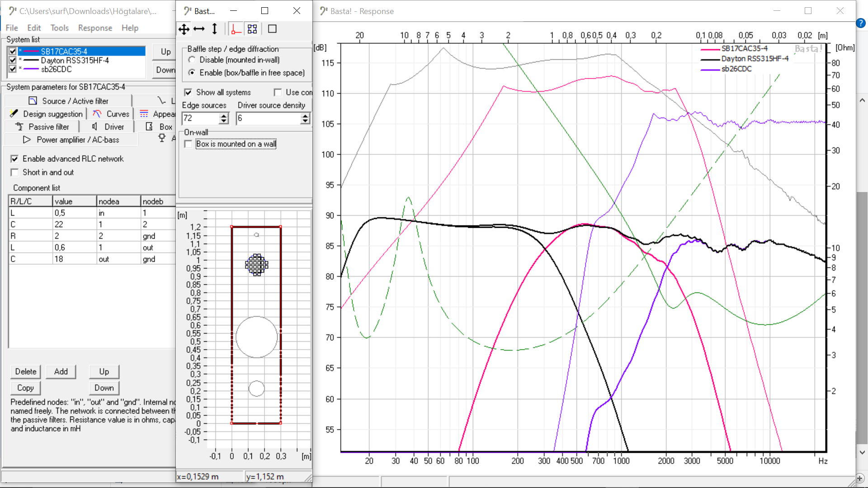
Task: Click the Add component button
Action: click(60, 371)
